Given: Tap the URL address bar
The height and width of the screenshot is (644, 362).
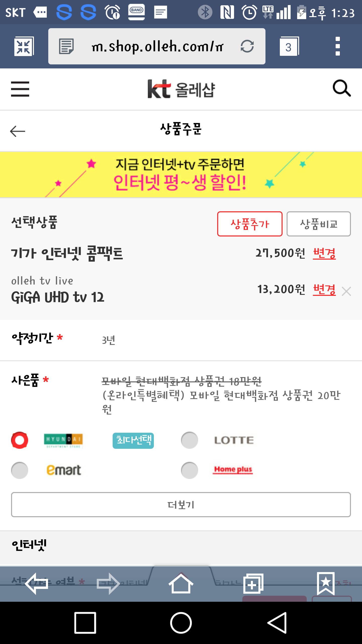Looking at the screenshot, I should pyautogui.click(x=157, y=47).
